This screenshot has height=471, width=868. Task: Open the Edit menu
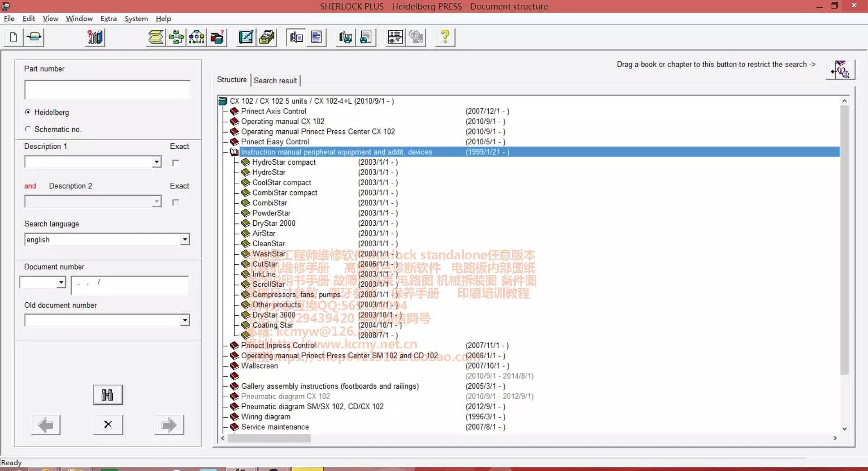click(x=28, y=19)
